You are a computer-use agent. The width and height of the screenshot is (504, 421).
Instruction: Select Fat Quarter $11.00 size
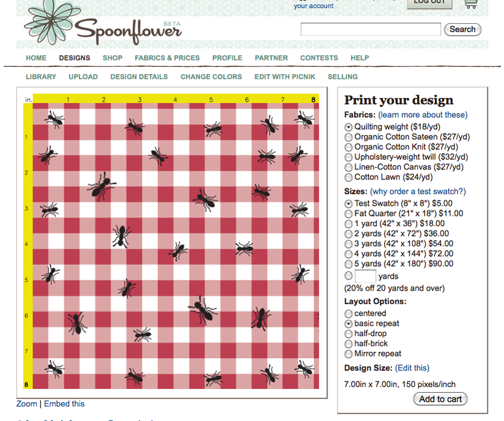point(348,214)
